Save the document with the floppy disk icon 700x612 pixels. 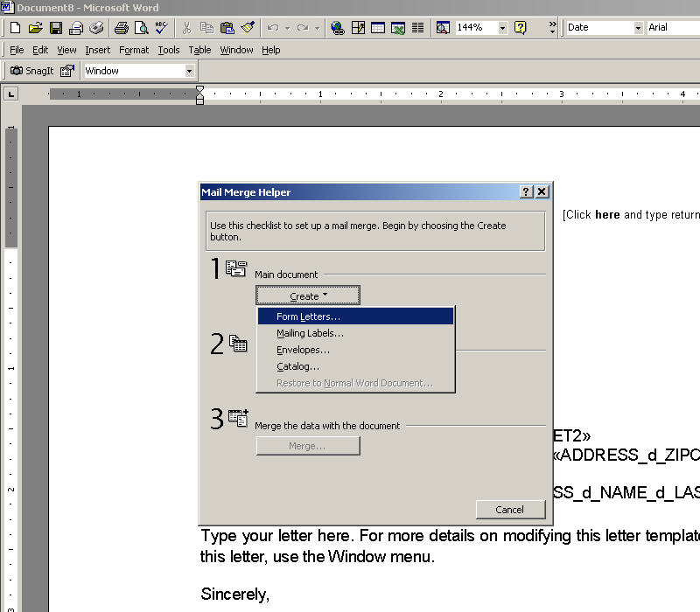[x=56, y=28]
